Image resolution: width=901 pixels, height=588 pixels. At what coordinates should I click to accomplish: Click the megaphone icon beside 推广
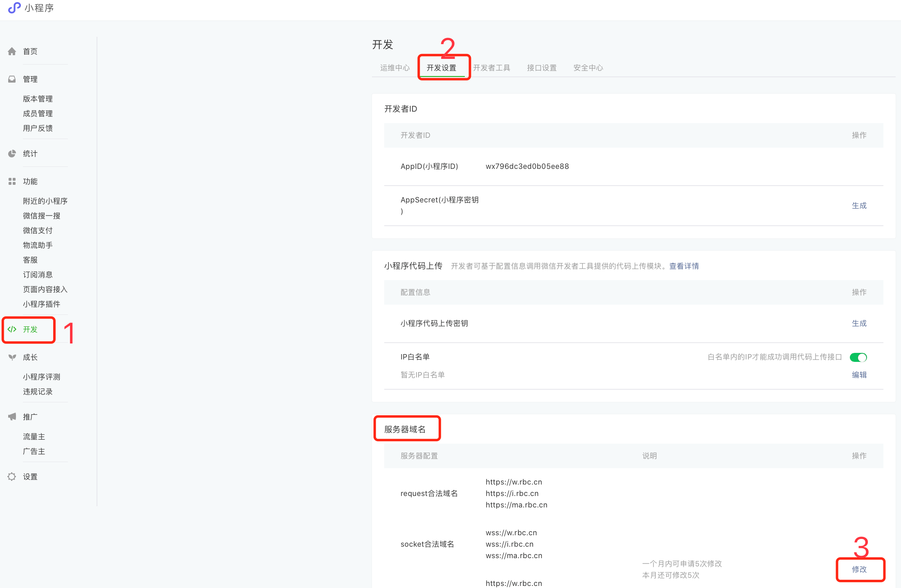12,417
